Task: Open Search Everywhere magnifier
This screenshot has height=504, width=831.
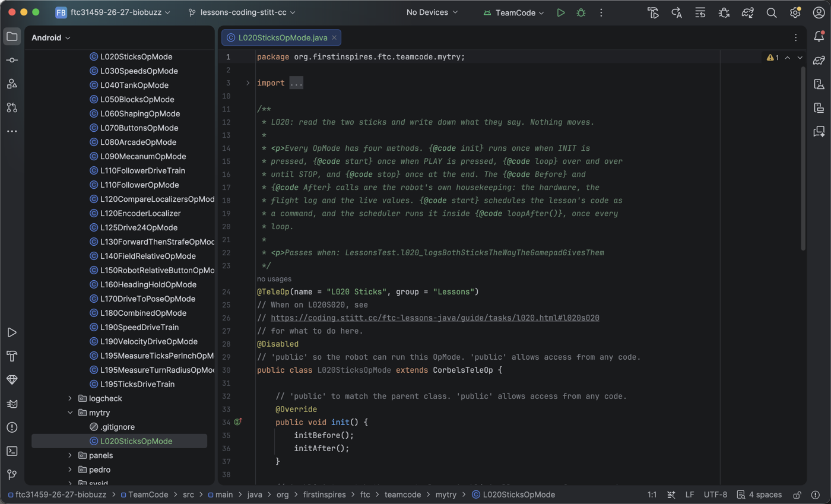Action: click(772, 12)
